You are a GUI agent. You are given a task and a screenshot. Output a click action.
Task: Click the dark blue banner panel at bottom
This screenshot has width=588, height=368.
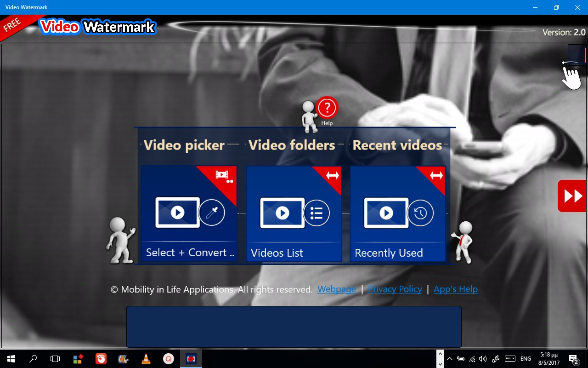tap(294, 327)
